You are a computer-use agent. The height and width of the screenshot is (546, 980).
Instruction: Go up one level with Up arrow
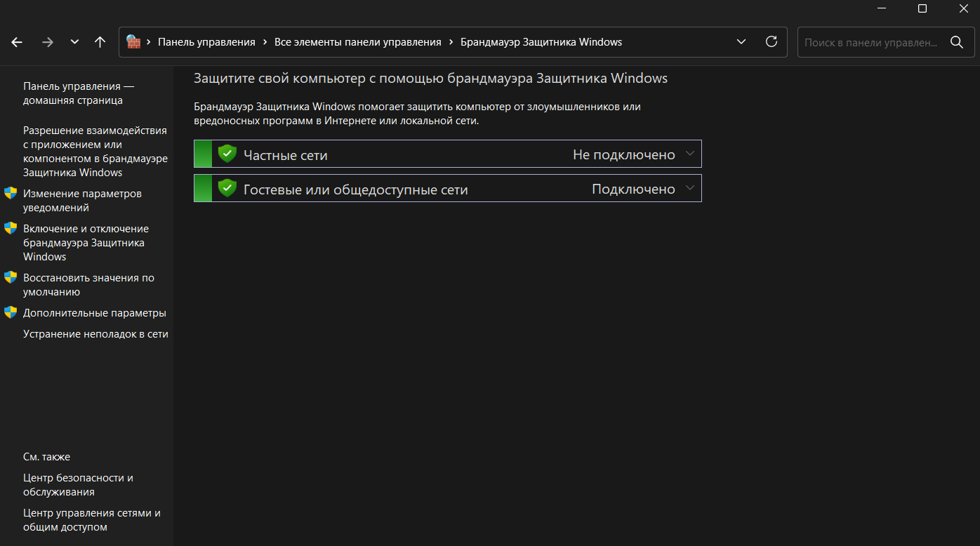[x=100, y=42]
